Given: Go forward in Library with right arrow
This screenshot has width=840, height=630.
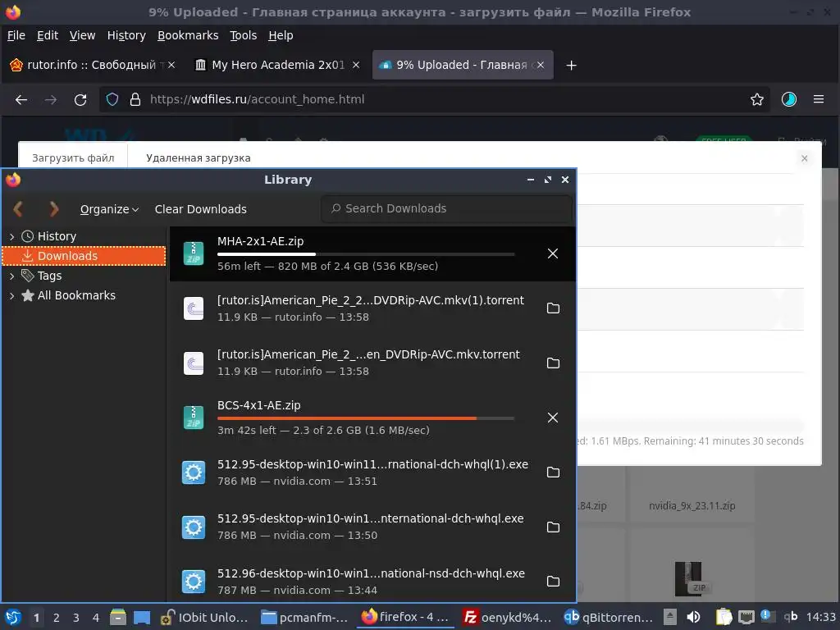Looking at the screenshot, I should [53, 209].
